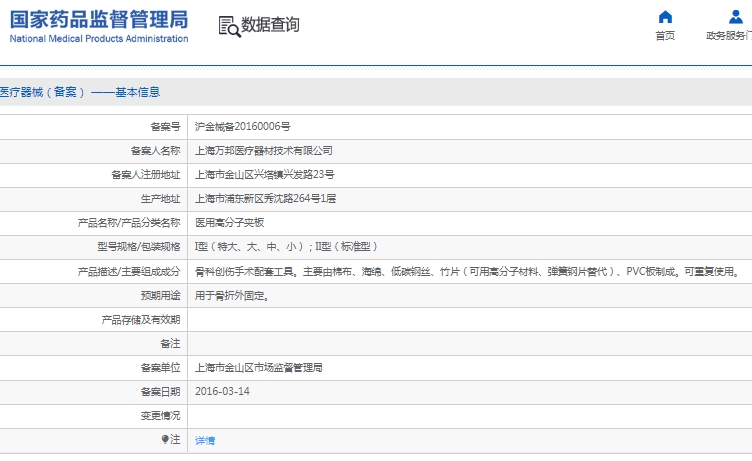Select the 医疗器械（备案）——基本信息 header
The width and height of the screenshot is (752, 461).
point(80,92)
